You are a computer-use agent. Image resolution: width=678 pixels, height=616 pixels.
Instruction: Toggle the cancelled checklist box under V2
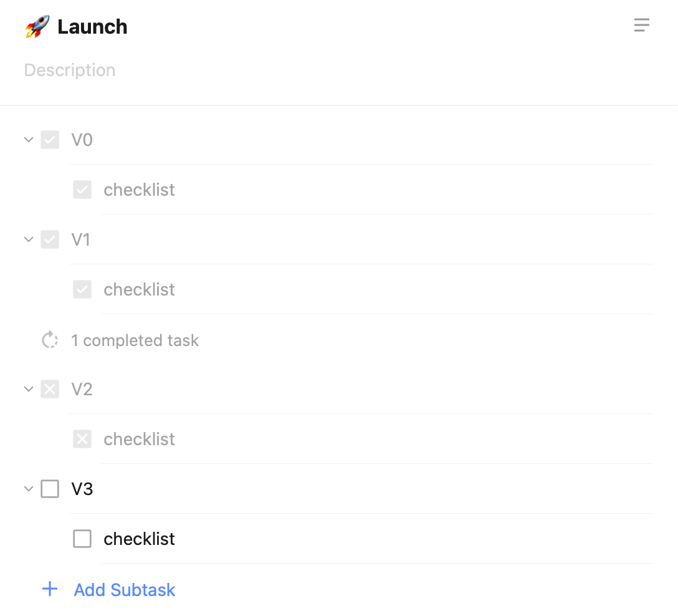click(x=82, y=439)
